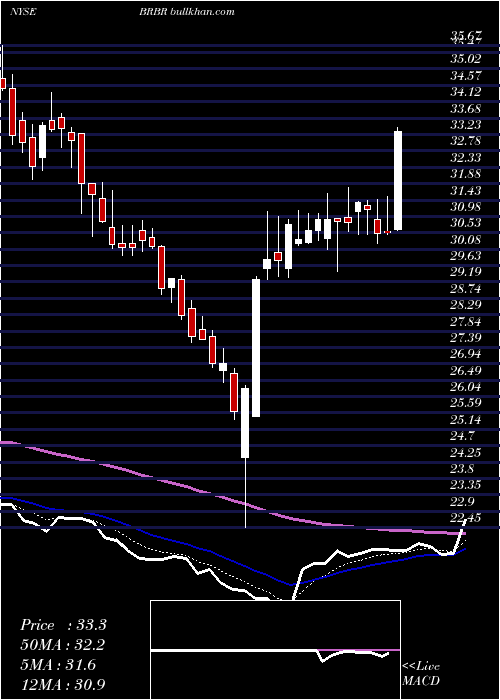This screenshot has width=500, height=700.
Task: Select the 26.49 price axis label
Action: [x=465, y=371]
